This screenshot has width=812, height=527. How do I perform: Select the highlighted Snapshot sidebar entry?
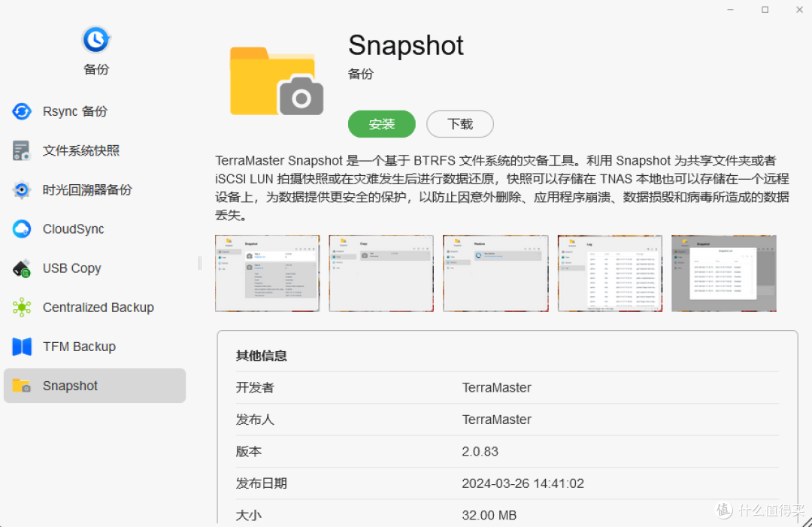coord(95,386)
